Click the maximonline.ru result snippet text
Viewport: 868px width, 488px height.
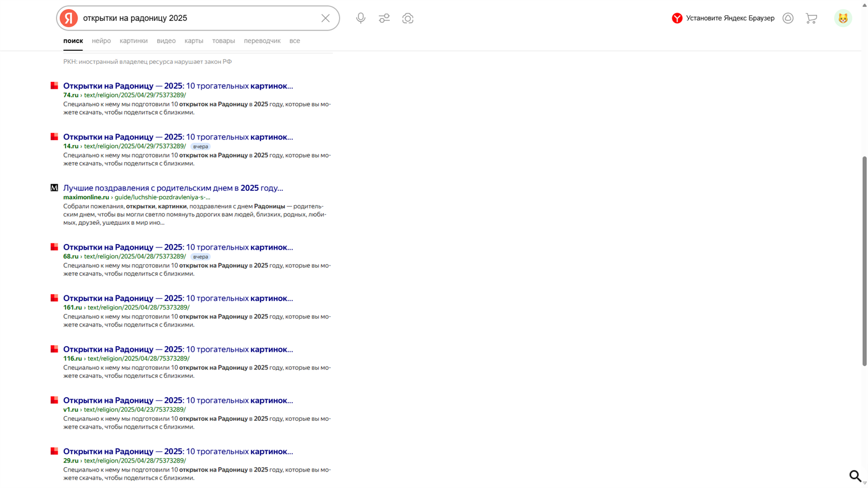tap(195, 215)
